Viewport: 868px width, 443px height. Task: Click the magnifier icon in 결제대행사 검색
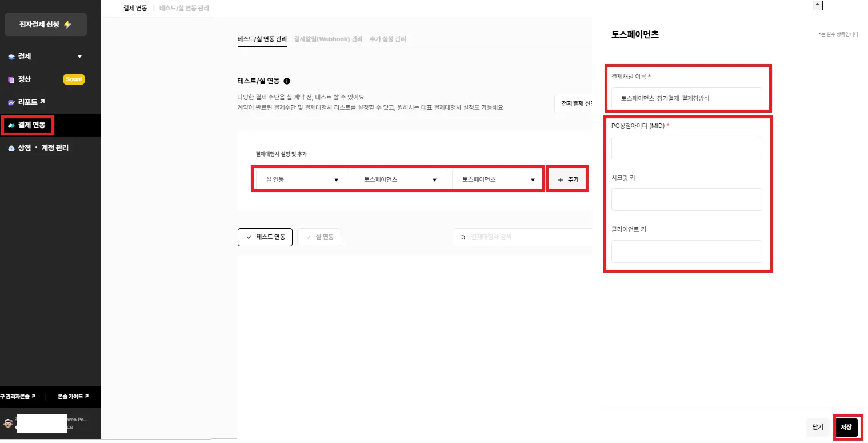point(463,237)
